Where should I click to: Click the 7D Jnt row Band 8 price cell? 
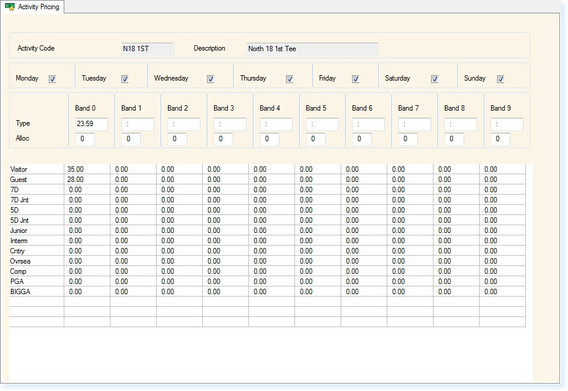point(456,200)
